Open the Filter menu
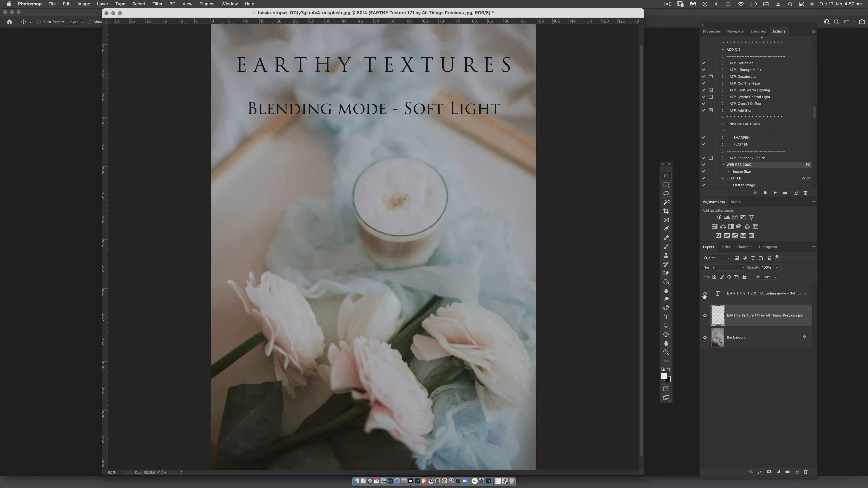The width and height of the screenshot is (868, 488). tap(157, 4)
